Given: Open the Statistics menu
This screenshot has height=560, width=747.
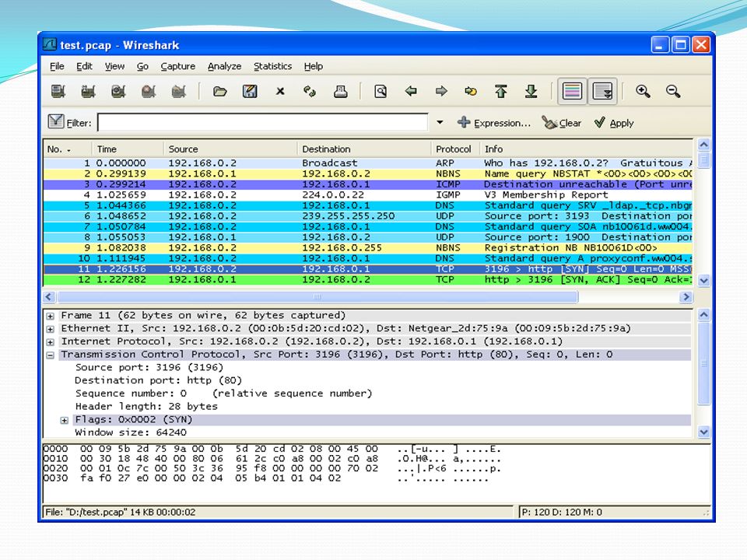Looking at the screenshot, I should point(272,66).
